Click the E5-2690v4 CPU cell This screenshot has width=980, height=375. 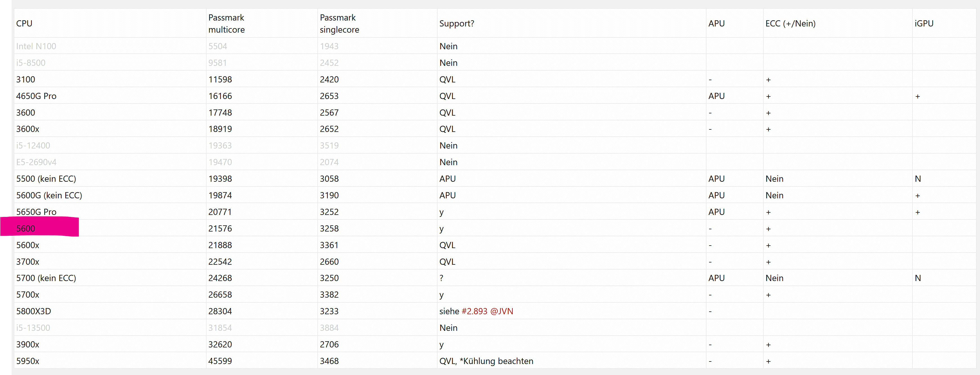pos(36,162)
